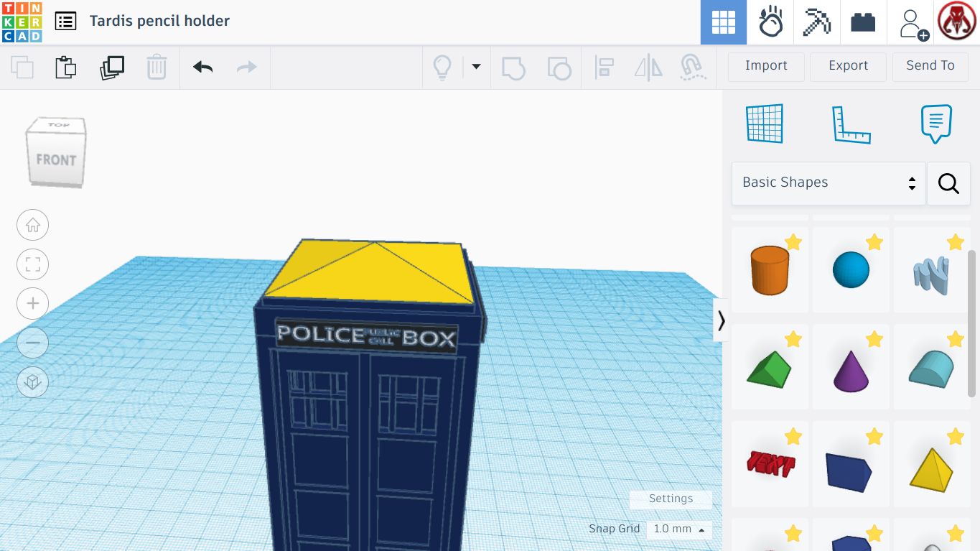Image resolution: width=980 pixels, height=551 pixels.
Task: Click the Mirror tool icon
Action: tap(648, 68)
